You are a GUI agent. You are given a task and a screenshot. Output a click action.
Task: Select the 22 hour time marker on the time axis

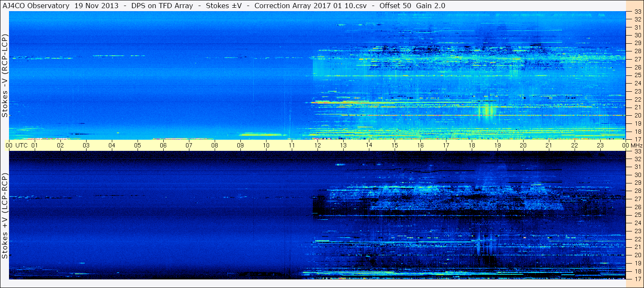[575, 145]
